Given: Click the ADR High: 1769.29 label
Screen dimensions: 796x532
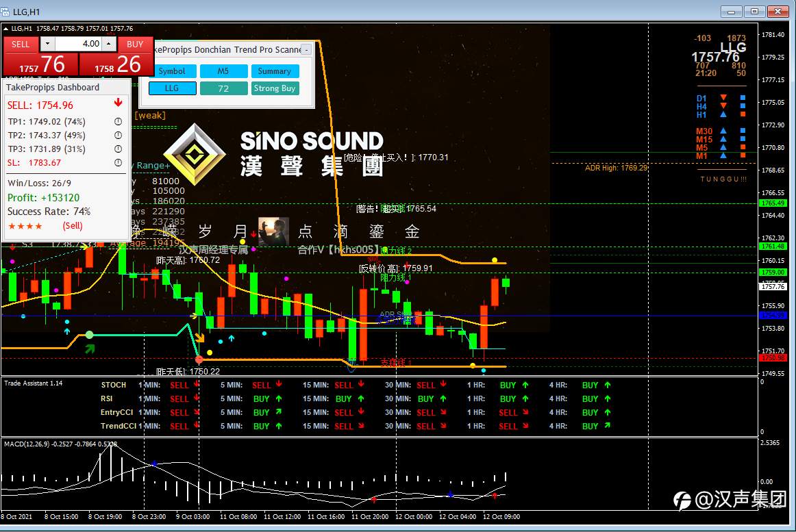Looking at the screenshot, I should pos(617,168).
